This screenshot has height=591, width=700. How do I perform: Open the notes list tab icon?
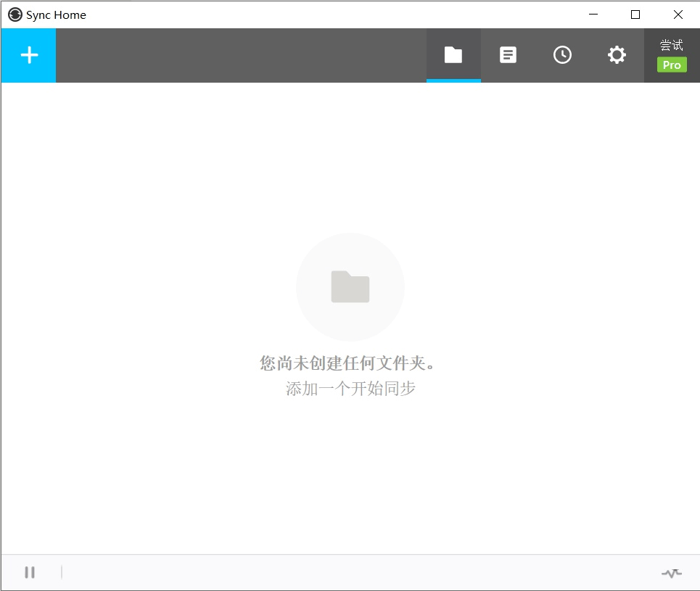click(508, 55)
